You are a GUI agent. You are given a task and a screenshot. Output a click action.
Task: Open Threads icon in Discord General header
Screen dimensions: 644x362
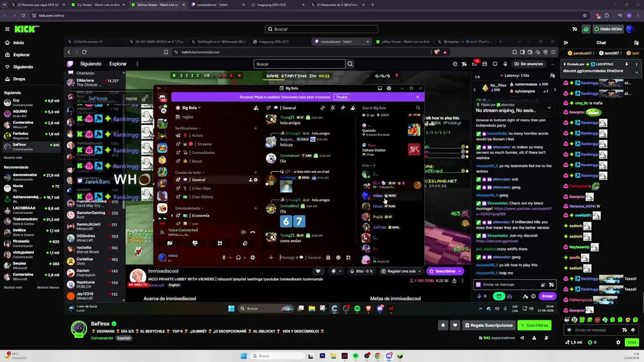pos(323,108)
